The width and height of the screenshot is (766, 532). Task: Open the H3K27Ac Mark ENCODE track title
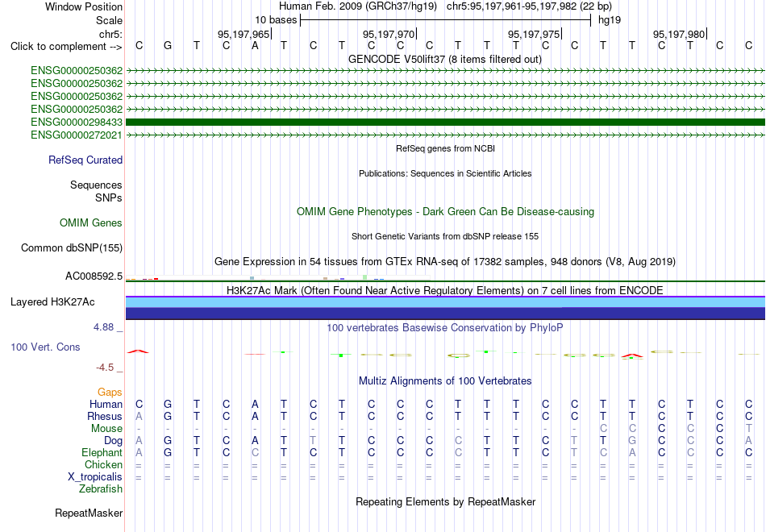pos(445,291)
